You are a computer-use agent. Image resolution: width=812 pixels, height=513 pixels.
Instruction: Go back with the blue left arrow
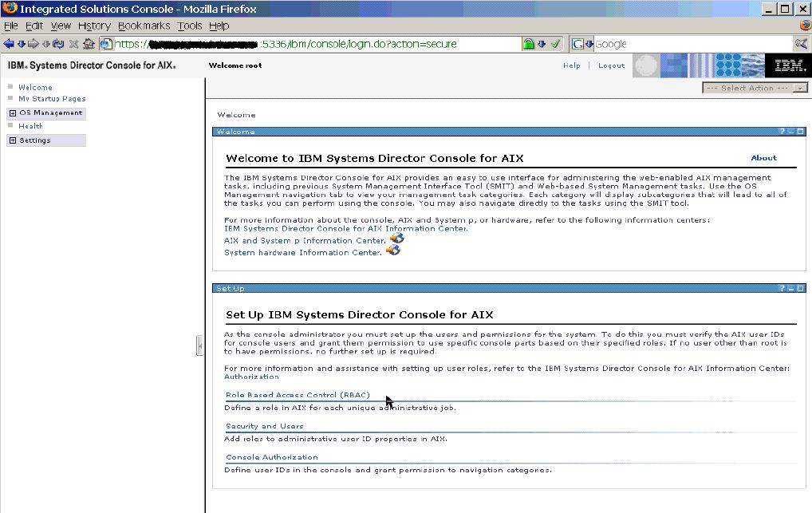tap(8, 44)
